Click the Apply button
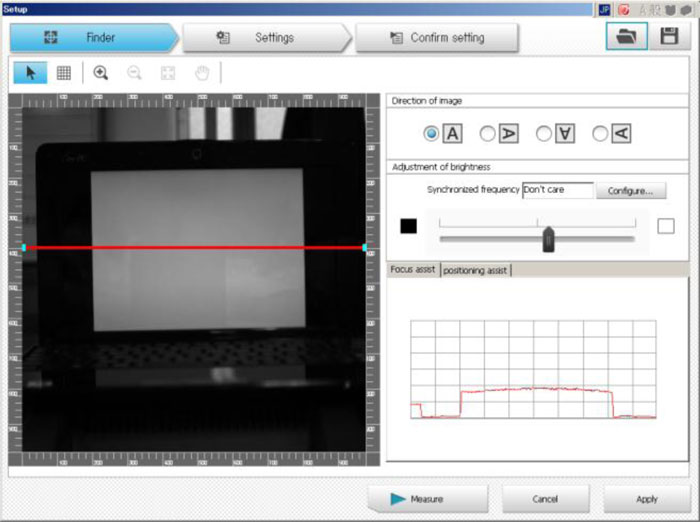 coord(647,499)
